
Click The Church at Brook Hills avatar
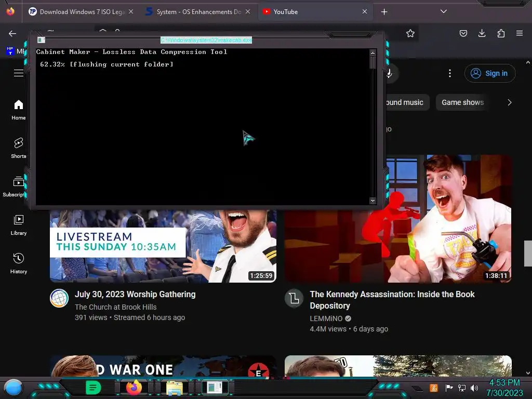coord(59,298)
